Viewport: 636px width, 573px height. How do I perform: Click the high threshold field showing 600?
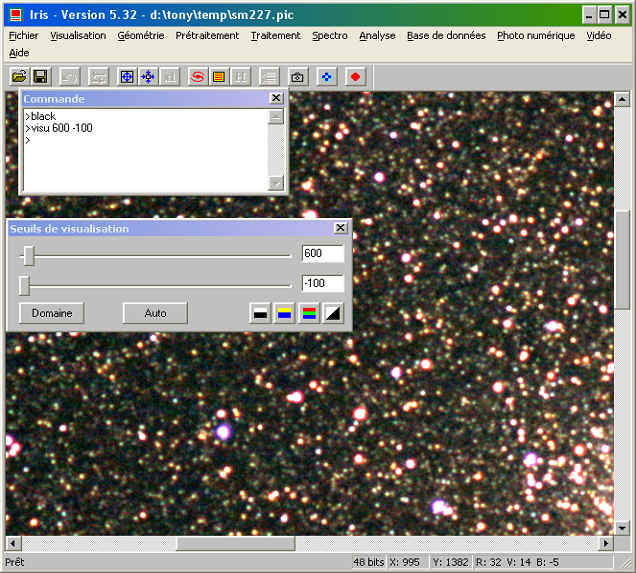point(323,253)
